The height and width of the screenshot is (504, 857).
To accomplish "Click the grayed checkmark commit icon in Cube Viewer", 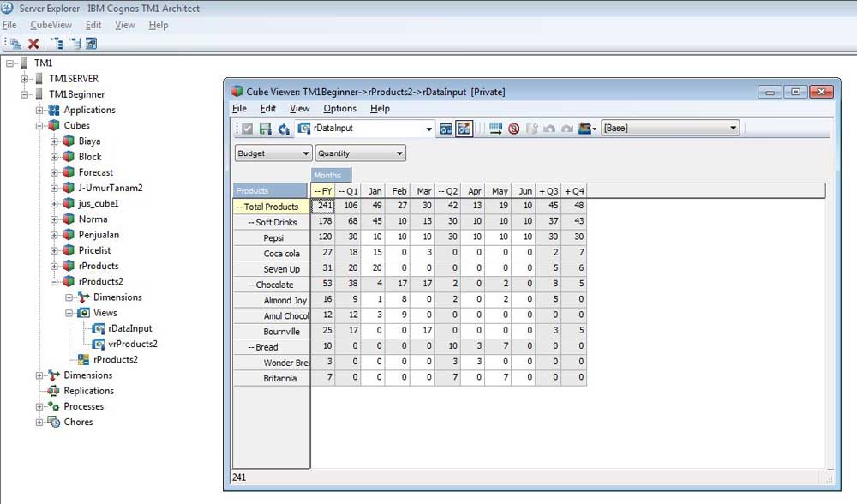I will 247,129.
